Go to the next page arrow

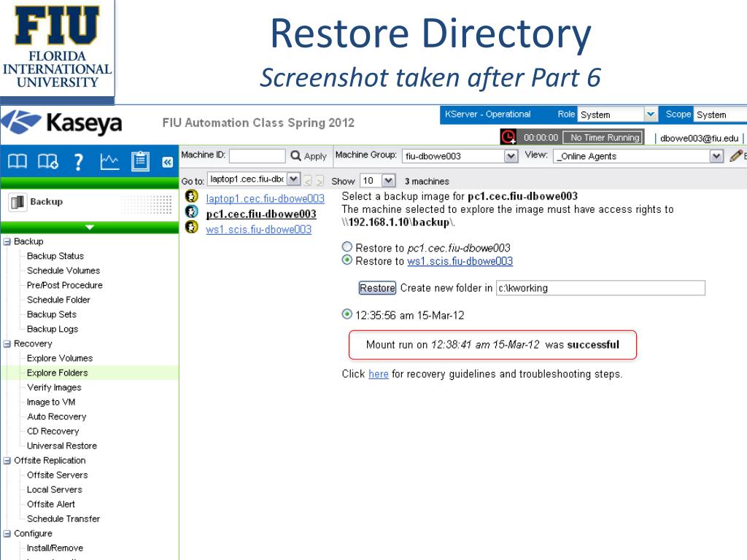coord(320,181)
